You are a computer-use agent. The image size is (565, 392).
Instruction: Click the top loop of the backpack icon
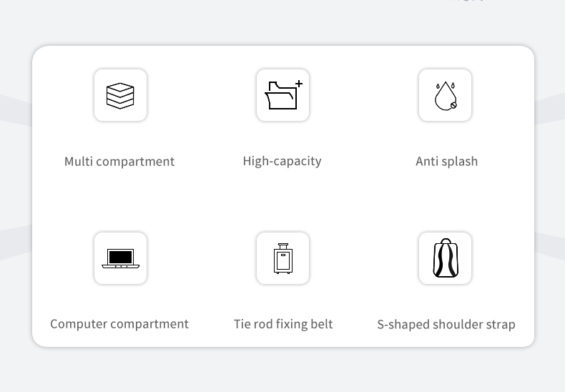[x=446, y=240]
